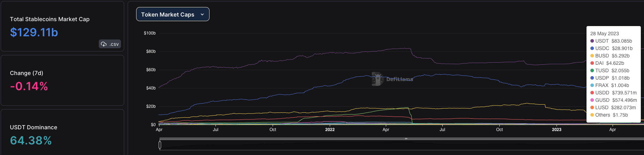Image resolution: width=644 pixels, height=155 pixels.
Task: Click the yellow BUSD color dot
Action: tap(592, 56)
